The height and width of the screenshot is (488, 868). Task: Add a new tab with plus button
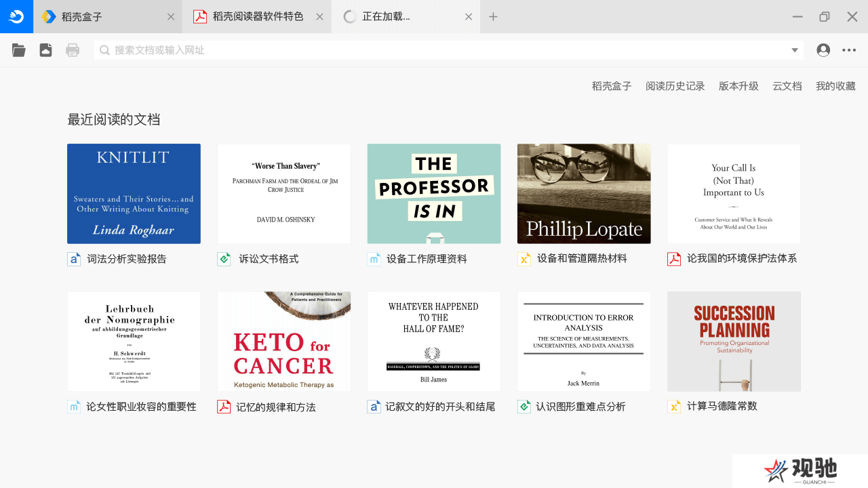(493, 17)
